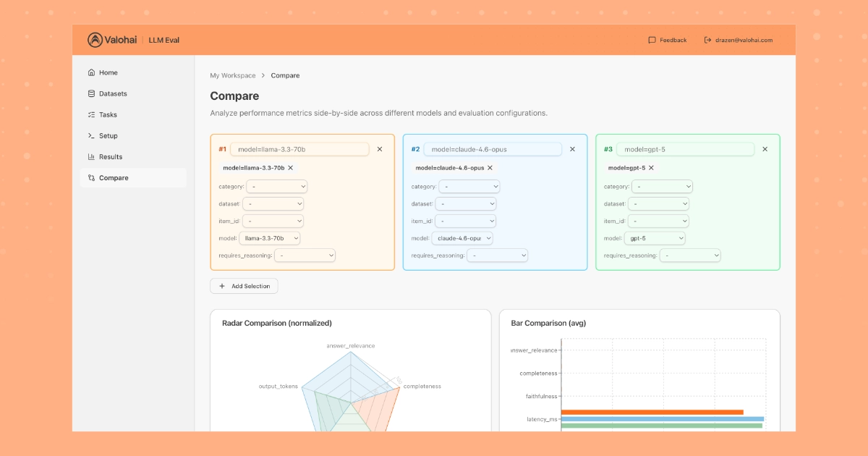This screenshot has width=868, height=456.
Task: Open model dropdown showing claude-4.6-opus
Action: 463,238
